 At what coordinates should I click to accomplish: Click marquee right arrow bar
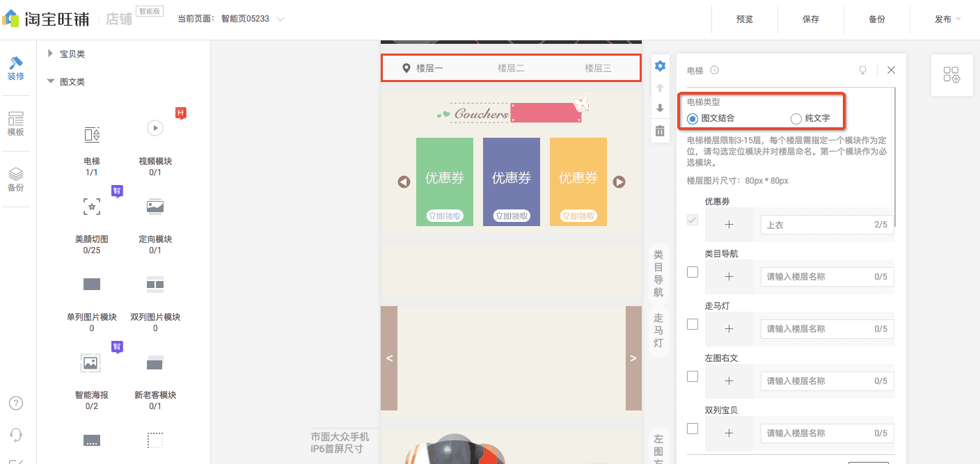[633, 358]
